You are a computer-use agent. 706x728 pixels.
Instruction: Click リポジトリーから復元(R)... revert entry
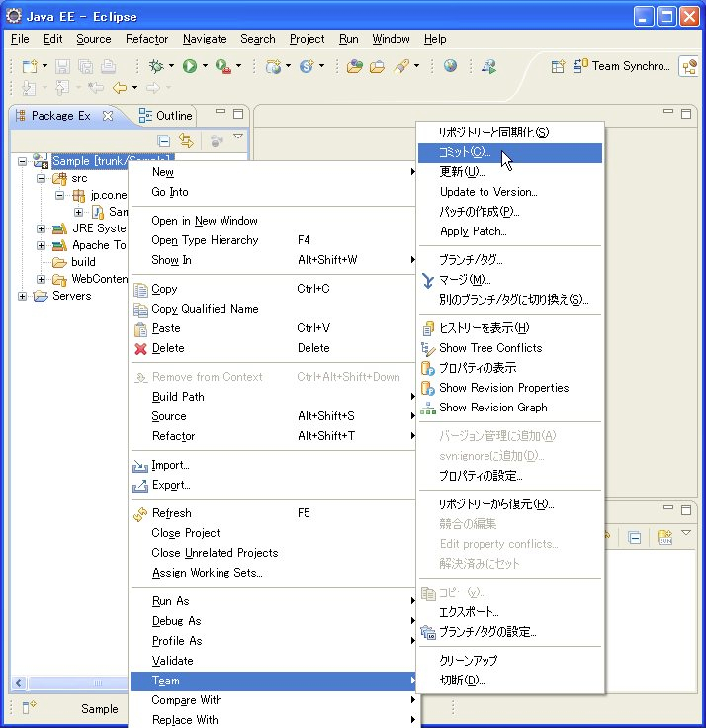[510, 504]
